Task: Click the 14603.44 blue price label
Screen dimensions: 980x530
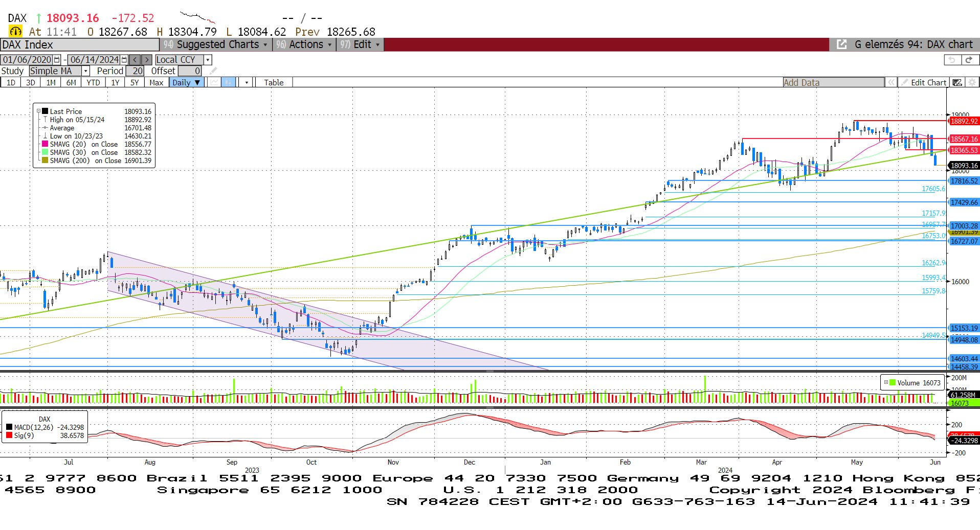Action: point(964,359)
